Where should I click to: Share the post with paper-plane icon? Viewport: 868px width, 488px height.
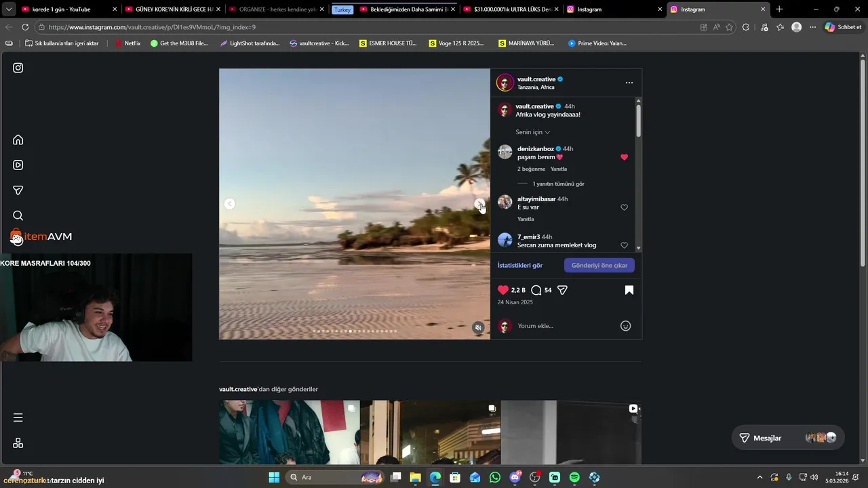click(562, 290)
